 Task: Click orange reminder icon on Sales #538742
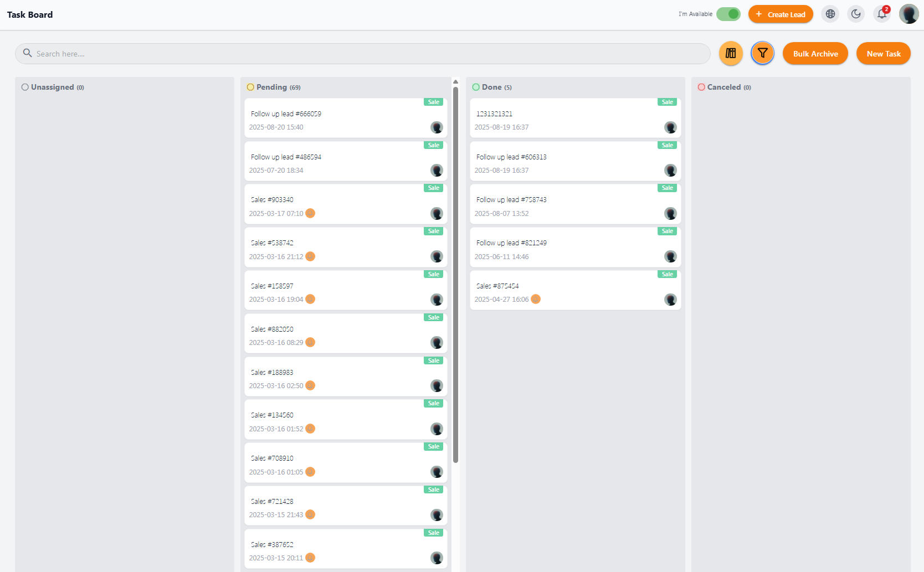tap(310, 256)
